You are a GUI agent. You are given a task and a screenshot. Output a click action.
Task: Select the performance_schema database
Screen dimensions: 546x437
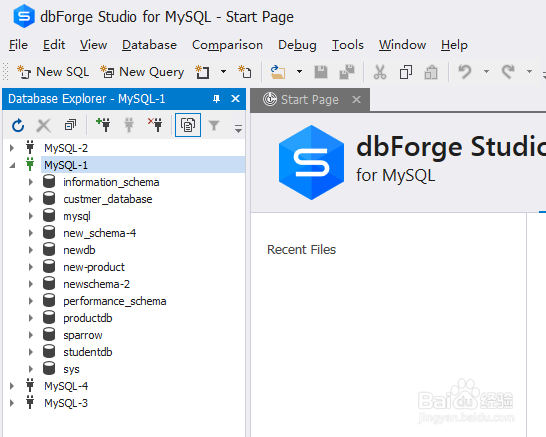tap(115, 301)
